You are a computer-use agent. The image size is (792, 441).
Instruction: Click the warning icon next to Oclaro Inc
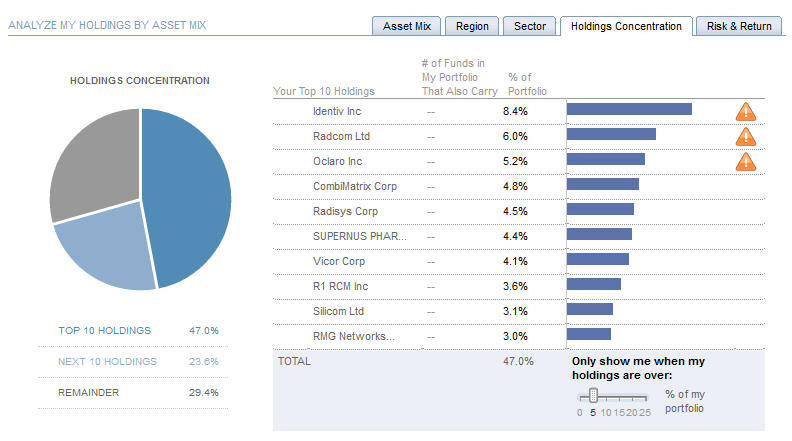(745, 161)
